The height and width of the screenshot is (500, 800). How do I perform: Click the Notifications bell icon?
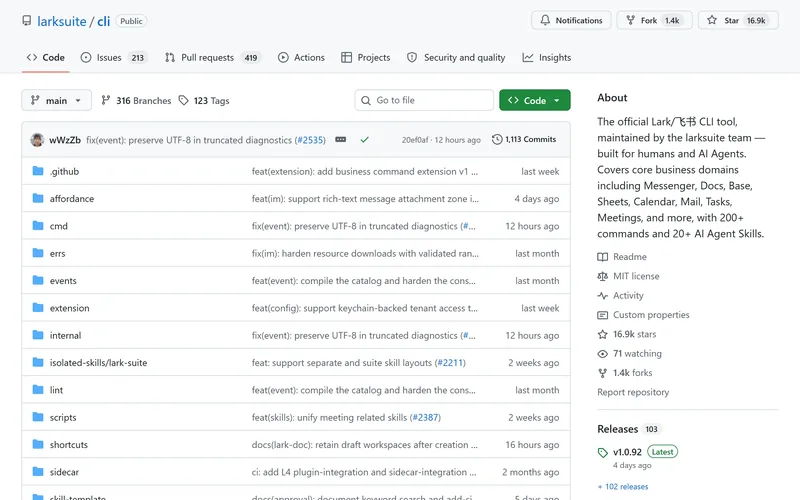click(545, 20)
